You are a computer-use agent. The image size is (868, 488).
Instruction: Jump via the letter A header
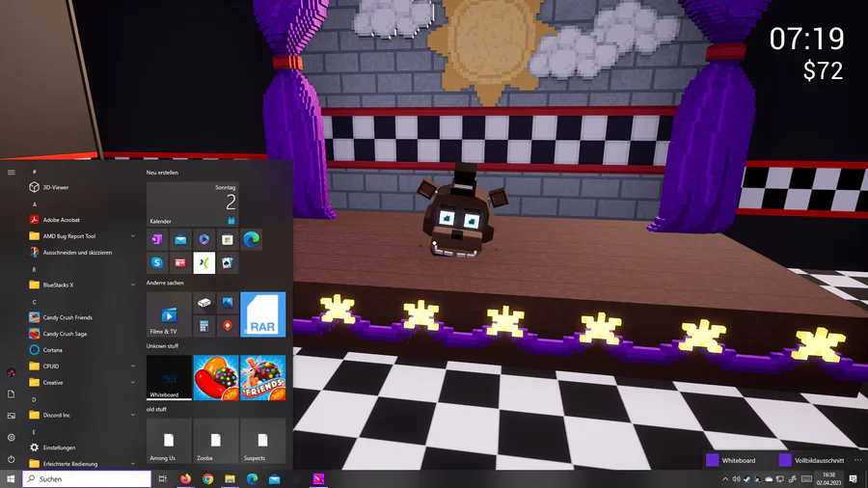click(35, 204)
